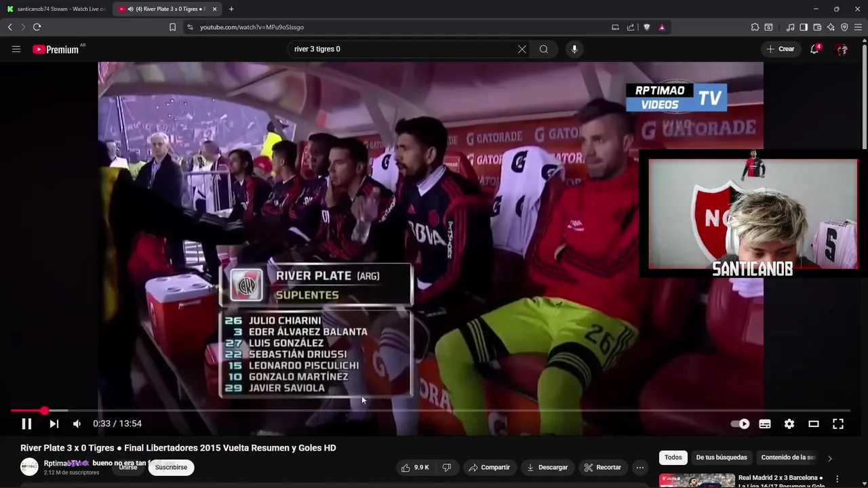Screen dimensions: 868x488
Task: Open the YouTube hamburger guide menu
Action: click(x=16, y=49)
